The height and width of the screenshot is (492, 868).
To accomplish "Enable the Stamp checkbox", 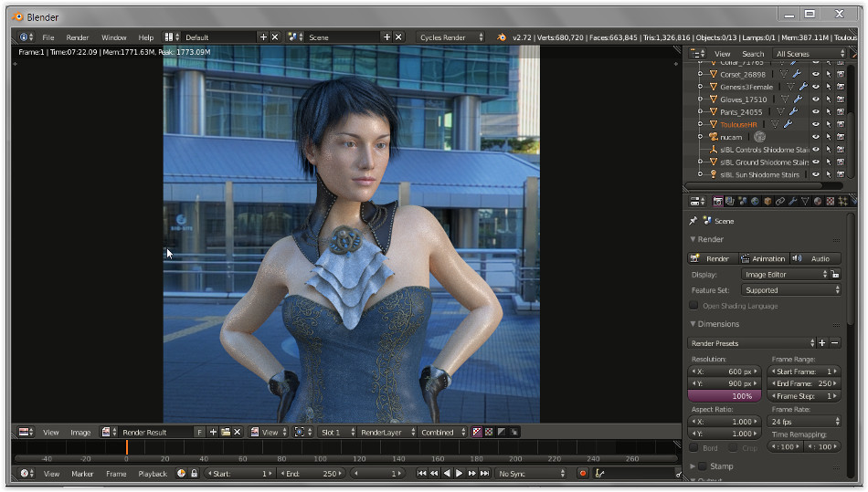I will (x=703, y=466).
